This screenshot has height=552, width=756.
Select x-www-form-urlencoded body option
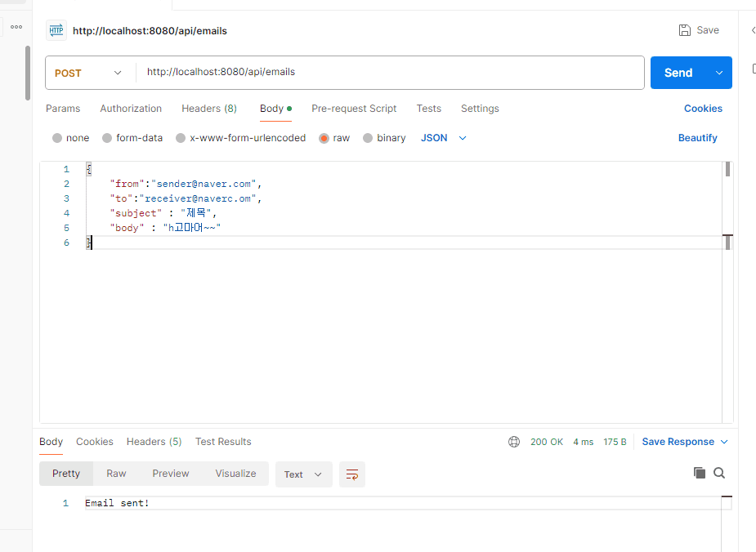[181, 138]
